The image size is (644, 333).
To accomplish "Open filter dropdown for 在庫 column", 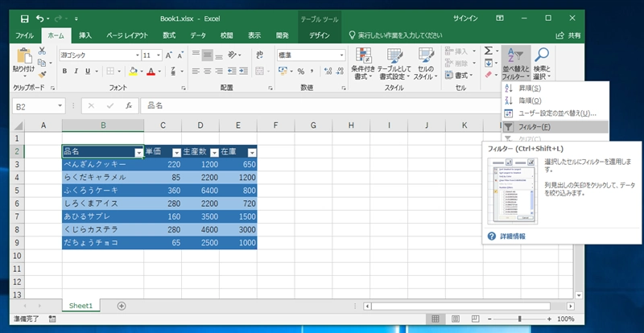I will pos(252,153).
